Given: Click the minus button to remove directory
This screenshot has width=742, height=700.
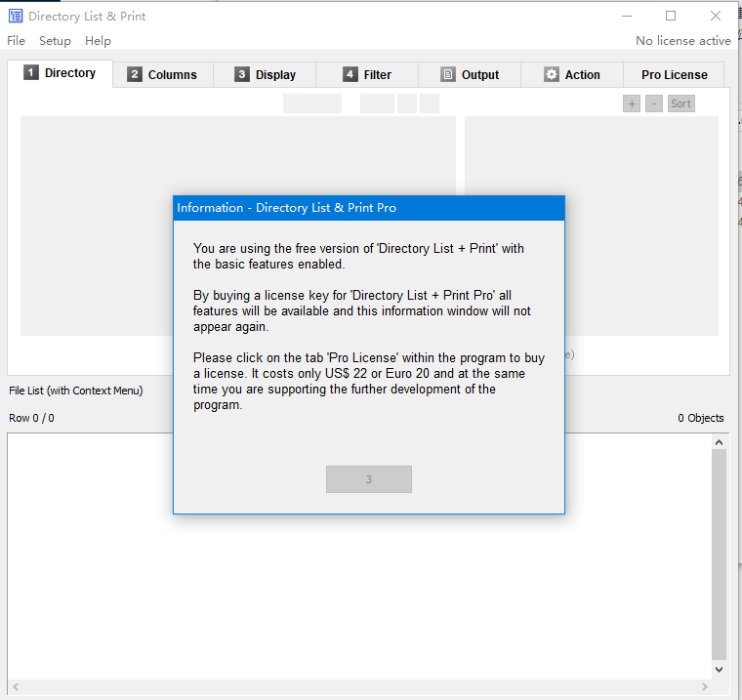Looking at the screenshot, I should [654, 103].
